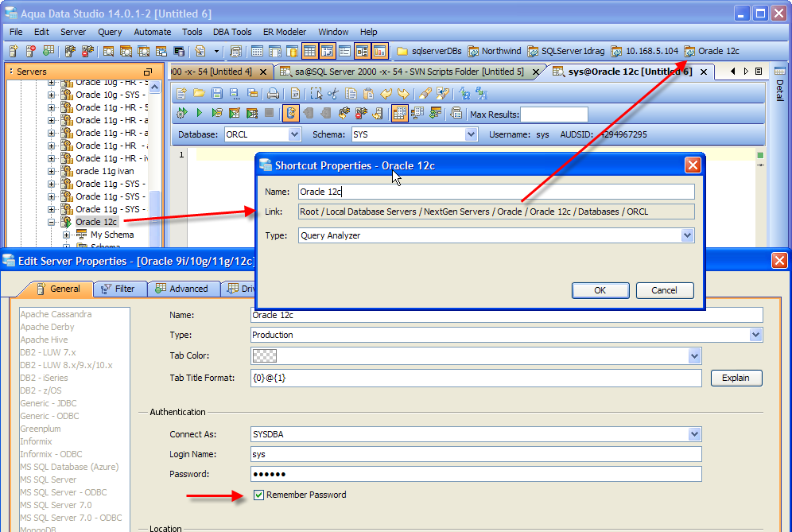Click the Print icon in editor toolbar
This screenshot has width=792, height=532.
pyautogui.click(x=274, y=94)
